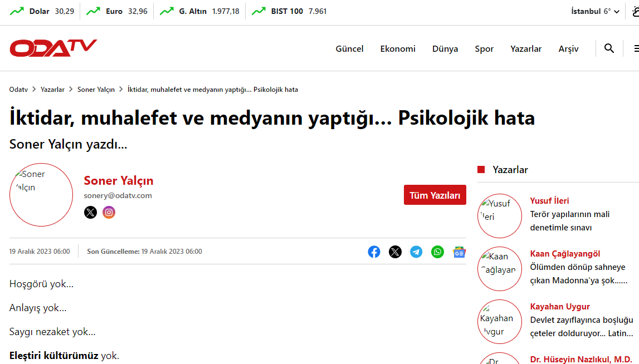Open Soner Yalçın's Instagram icon

[x=109, y=212]
